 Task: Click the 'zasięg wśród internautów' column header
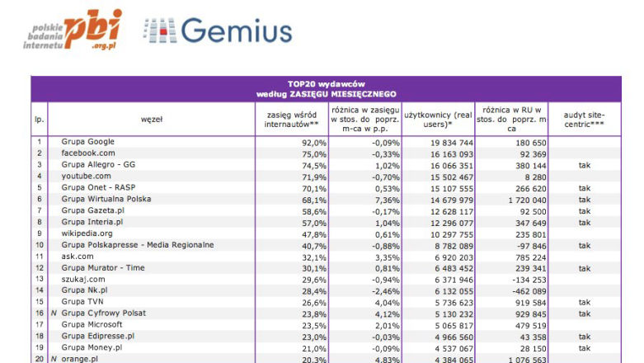(292, 119)
